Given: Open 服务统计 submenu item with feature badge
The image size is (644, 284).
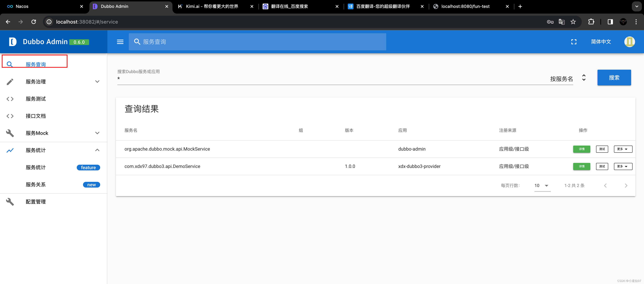Looking at the screenshot, I should (x=53, y=168).
